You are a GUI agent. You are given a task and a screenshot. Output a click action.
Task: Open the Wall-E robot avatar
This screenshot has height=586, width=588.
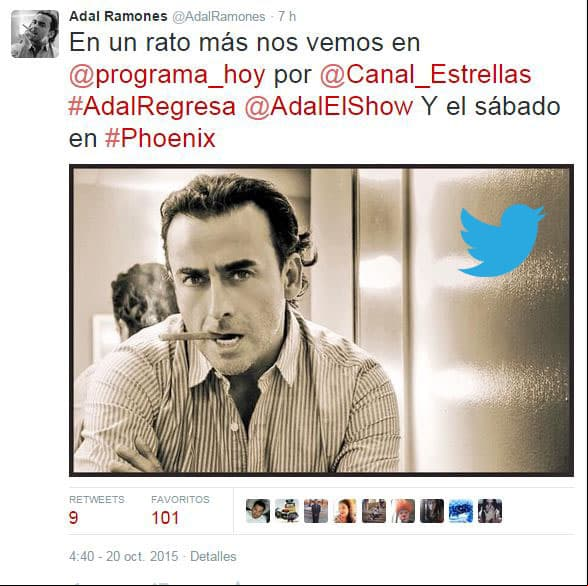[x=287, y=511]
